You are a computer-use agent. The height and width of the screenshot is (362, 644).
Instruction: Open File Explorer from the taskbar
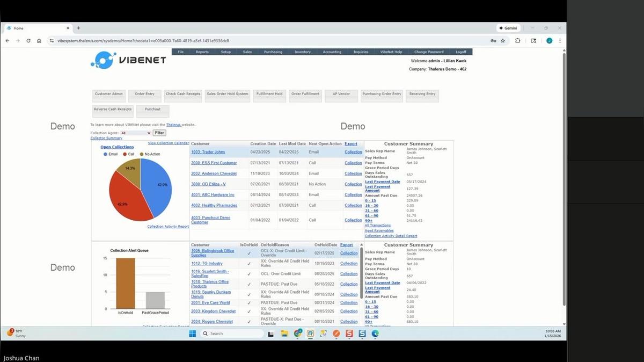coord(284,334)
